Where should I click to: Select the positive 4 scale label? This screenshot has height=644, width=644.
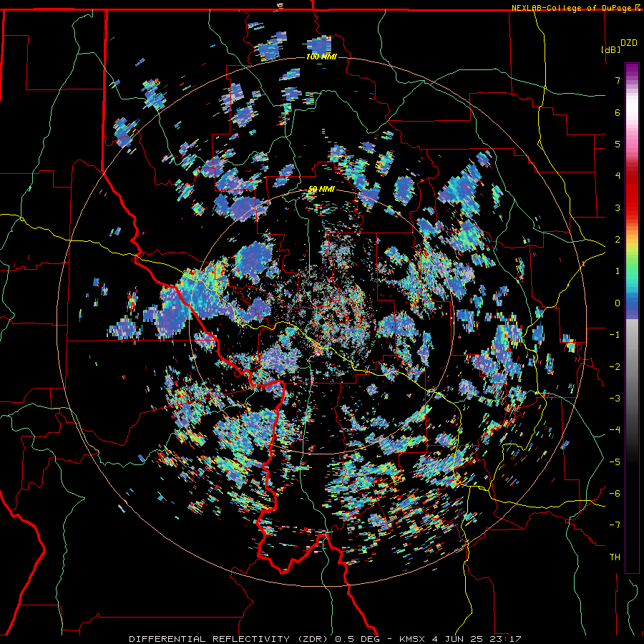[x=618, y=176]
